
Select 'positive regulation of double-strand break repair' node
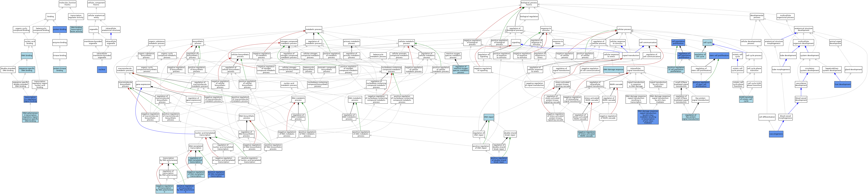tap(499, 160)
